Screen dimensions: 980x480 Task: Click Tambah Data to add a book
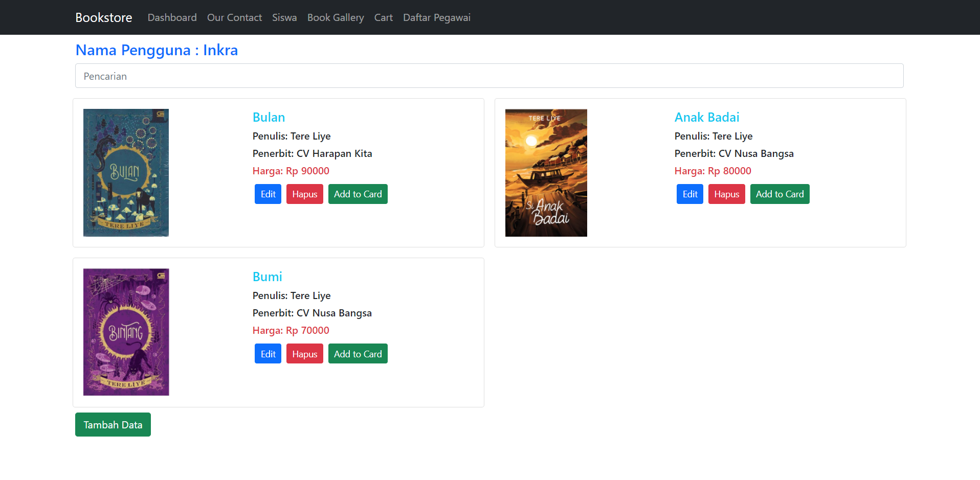113,424
